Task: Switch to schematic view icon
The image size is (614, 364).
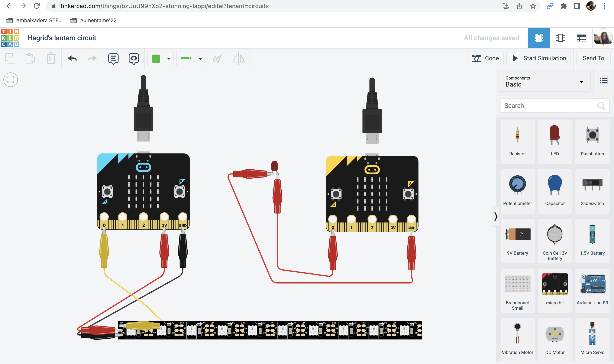Action: (560, 38)
